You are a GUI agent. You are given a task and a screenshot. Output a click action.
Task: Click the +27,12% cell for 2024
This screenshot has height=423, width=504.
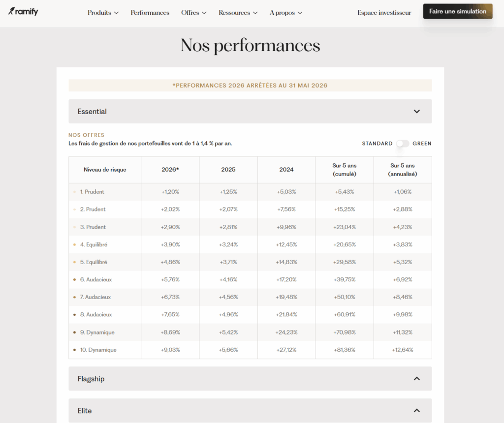tap(286, 350)
